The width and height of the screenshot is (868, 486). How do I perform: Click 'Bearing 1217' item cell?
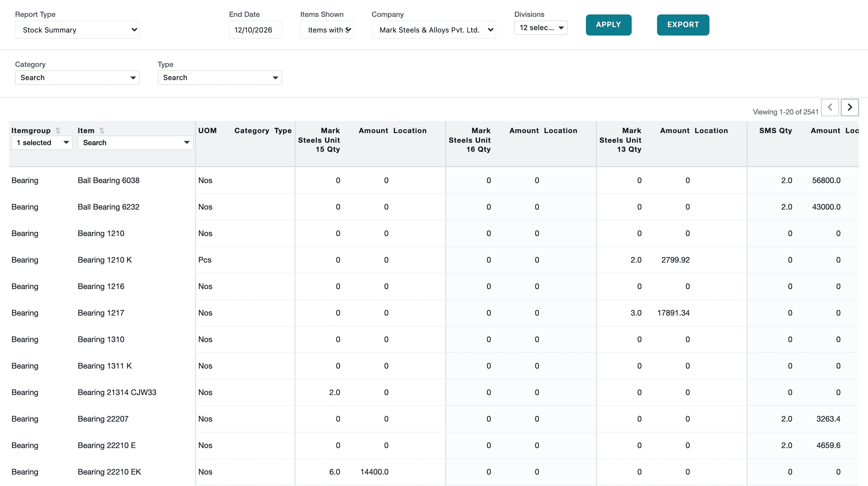coord(101,313)
